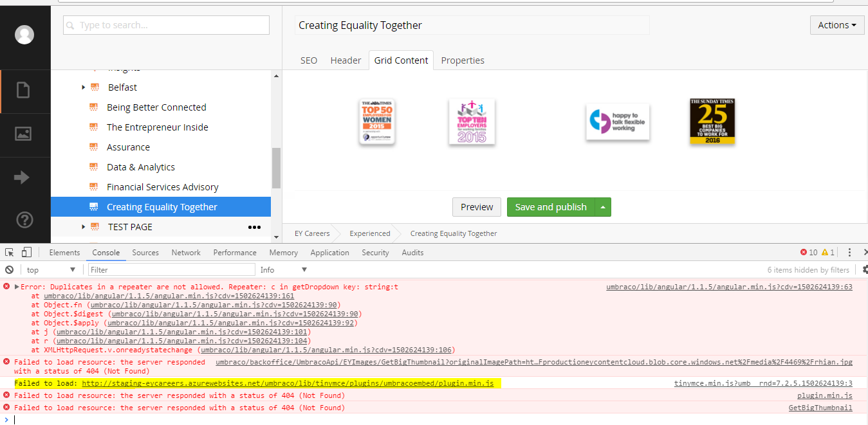Click the red error count indicator

[808, 253]
